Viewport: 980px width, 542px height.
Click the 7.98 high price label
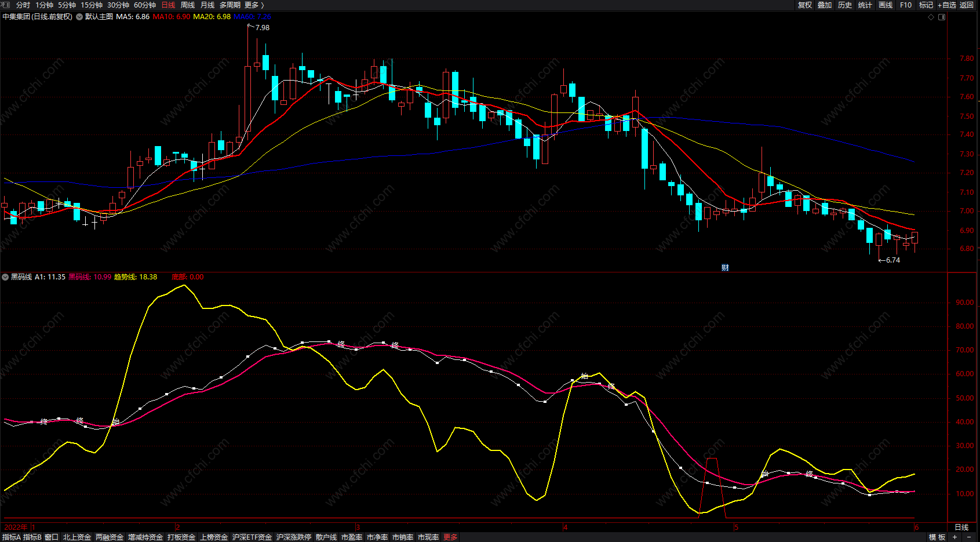[x=262, y=28]
